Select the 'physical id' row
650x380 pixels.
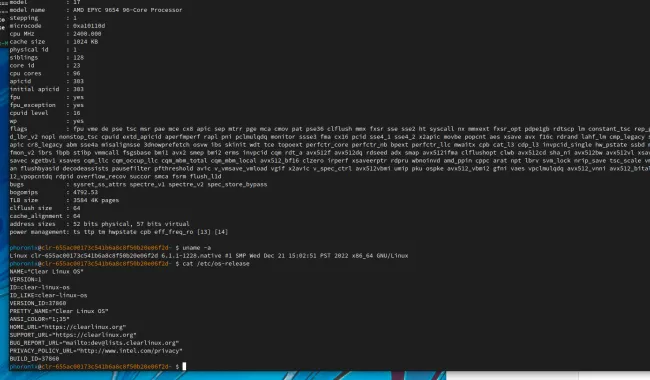point(43,49)
